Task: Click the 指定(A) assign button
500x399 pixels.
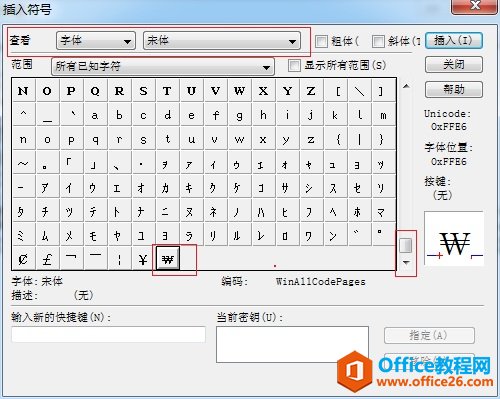Action: (x=429, y=335)
